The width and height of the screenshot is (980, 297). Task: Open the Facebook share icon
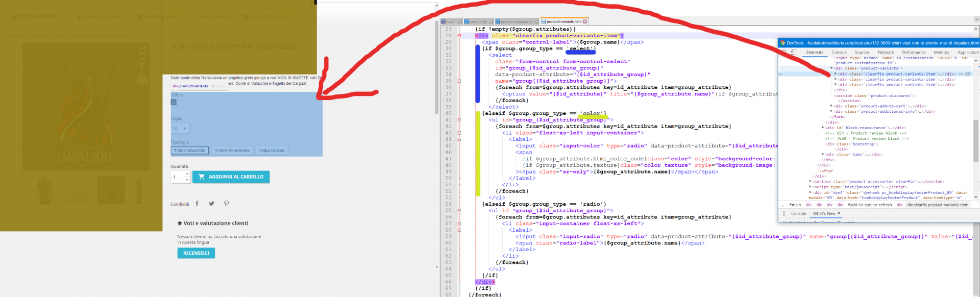click(x=197, y=204)
